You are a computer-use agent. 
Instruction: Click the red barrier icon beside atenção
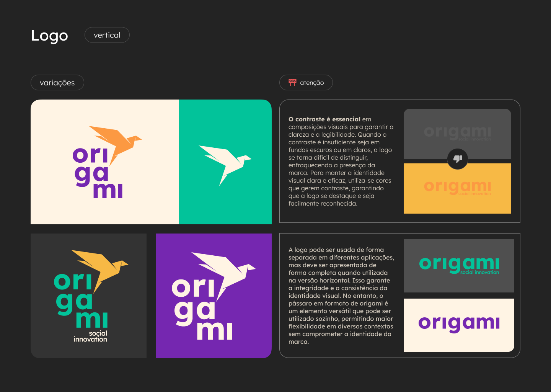coord(292,83)
